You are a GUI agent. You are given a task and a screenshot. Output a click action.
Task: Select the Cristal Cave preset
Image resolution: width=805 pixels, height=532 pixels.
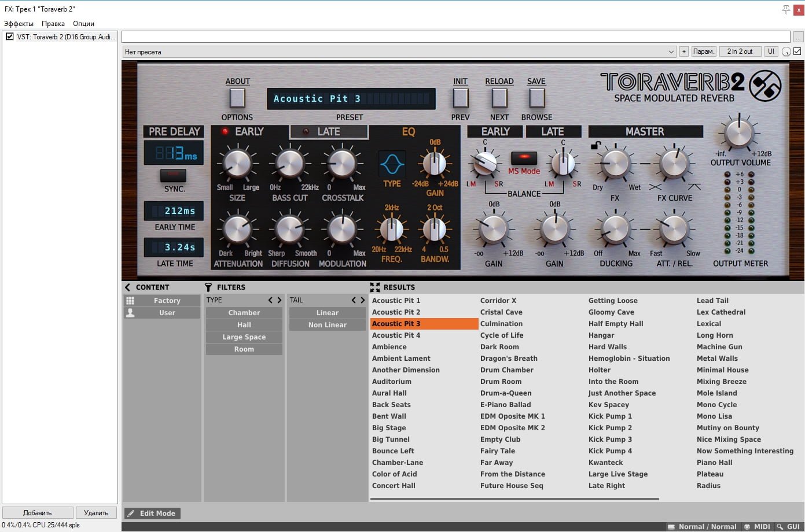[x=501, y=312]
